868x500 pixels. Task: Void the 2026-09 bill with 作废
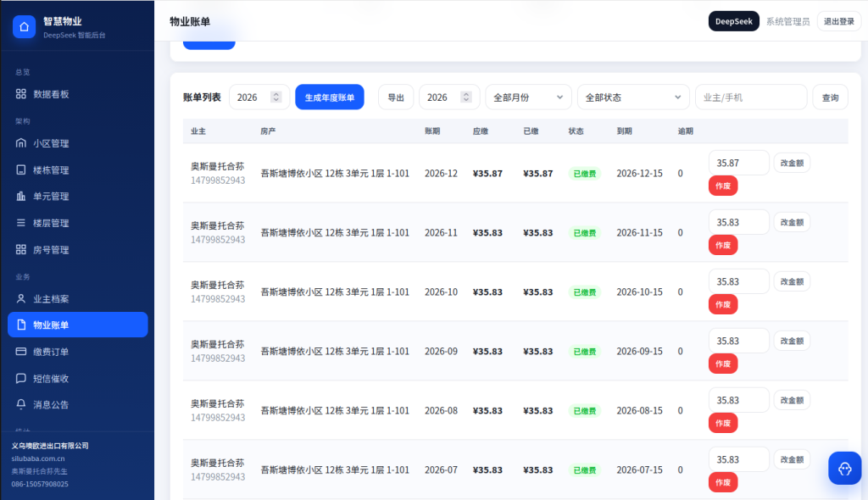(x=723, y=364)
